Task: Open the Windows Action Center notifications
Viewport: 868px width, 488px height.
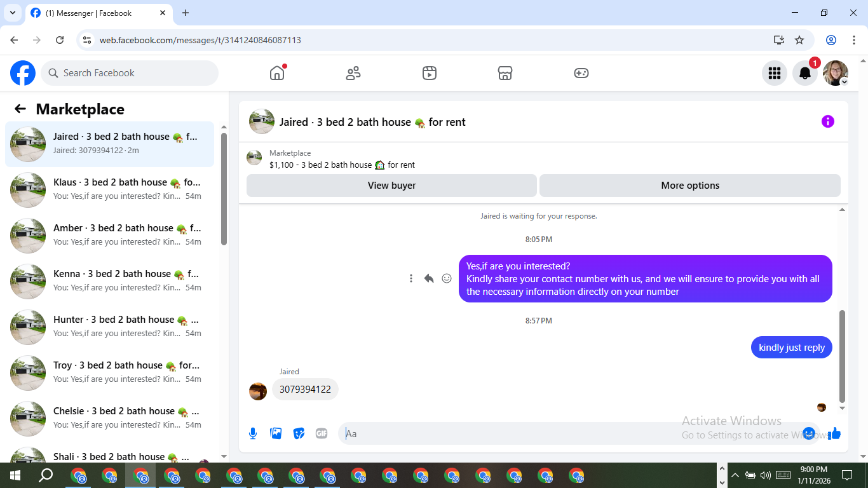Action: pyautogui.click(x=847, y=475)
